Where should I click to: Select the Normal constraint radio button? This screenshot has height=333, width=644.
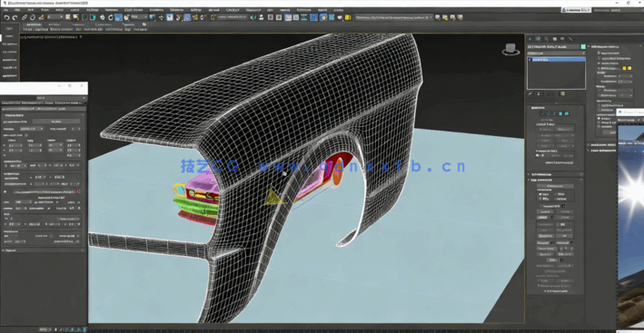[556, 199]
